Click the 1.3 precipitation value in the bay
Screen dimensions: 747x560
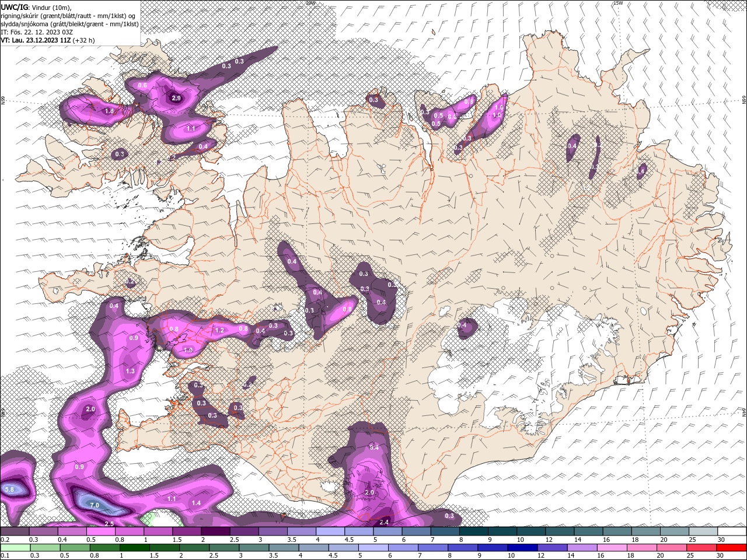[130, 371]
